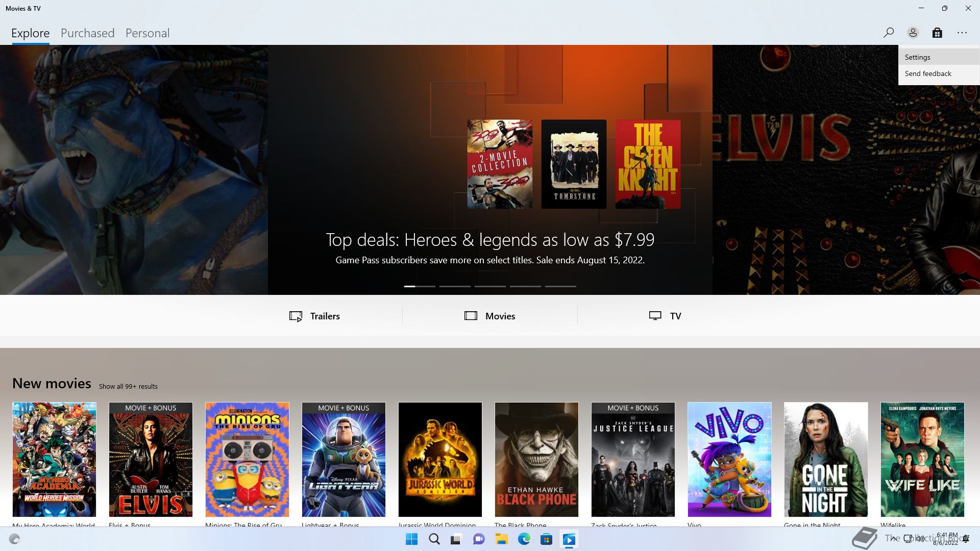Open the Tombstone poster in banner
This screenshot has height=551, width=980.
point(574,164)
